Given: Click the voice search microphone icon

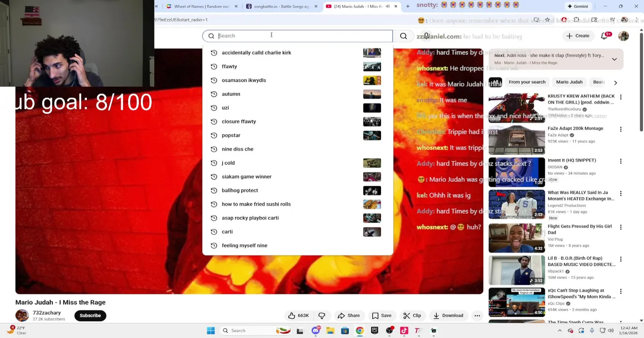Looking at the screenshot, I should coord(427,36).
